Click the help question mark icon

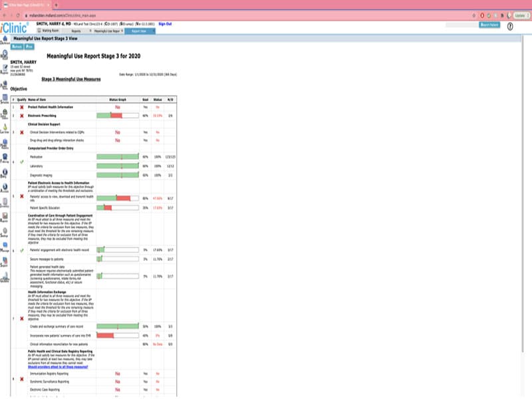(510, 27)
